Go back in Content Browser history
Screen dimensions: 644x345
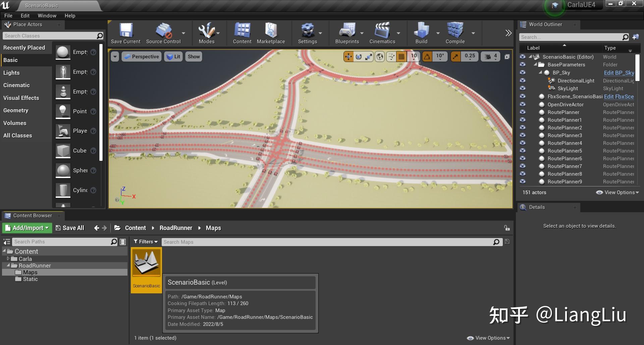(97, 228)
